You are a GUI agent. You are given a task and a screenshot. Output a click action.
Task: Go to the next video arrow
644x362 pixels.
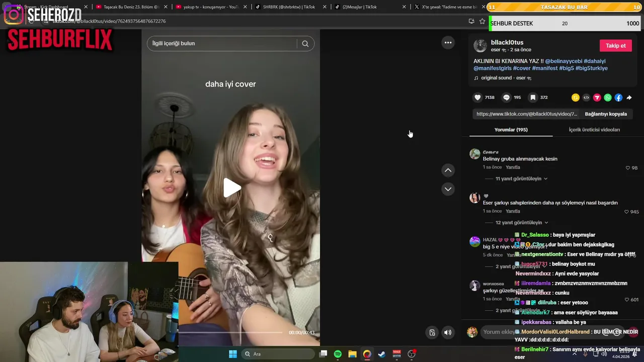(x=448, y=189)
